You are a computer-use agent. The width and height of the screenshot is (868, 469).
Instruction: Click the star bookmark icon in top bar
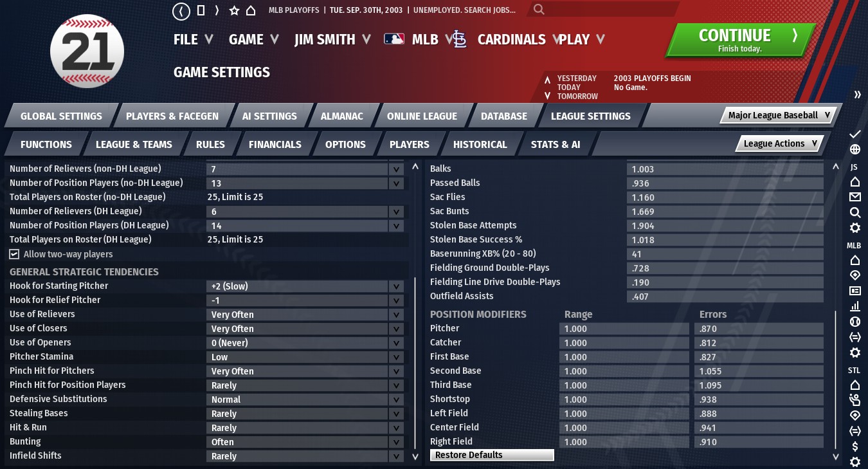[234, 11]
